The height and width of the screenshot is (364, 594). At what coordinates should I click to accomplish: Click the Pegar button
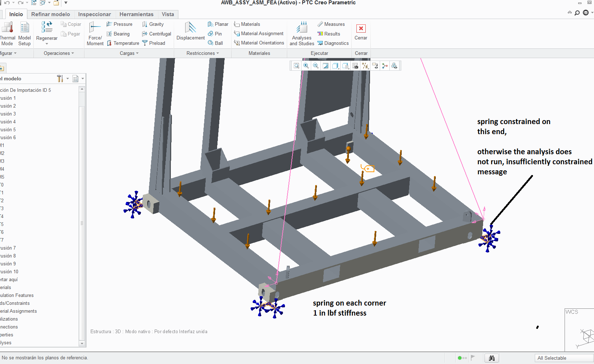click(x=70, y=34)
